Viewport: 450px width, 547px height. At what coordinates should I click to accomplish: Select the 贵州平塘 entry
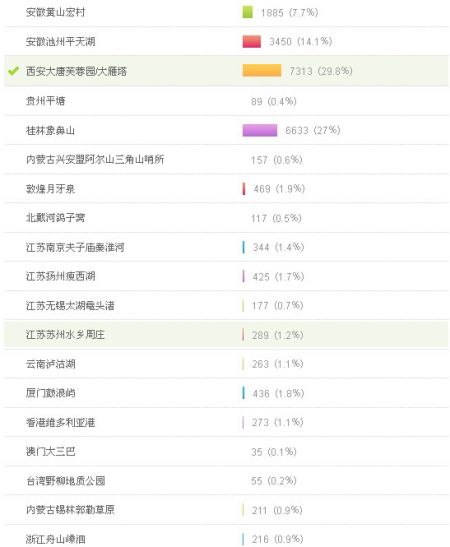[226, 101]
